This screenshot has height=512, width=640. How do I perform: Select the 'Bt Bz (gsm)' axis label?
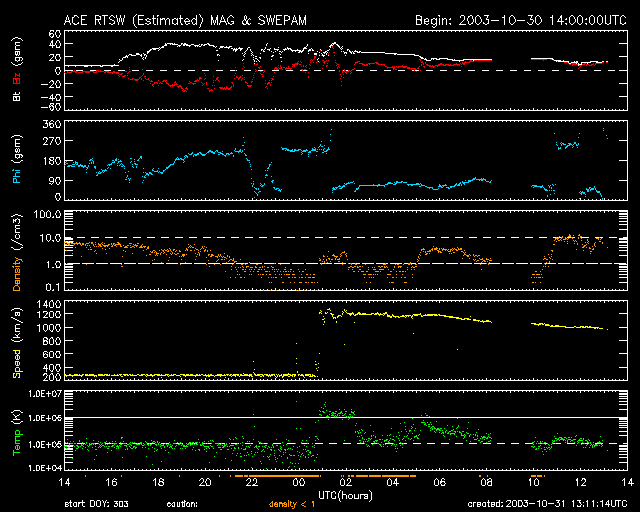pyautogui.click(x=17, y=70)
